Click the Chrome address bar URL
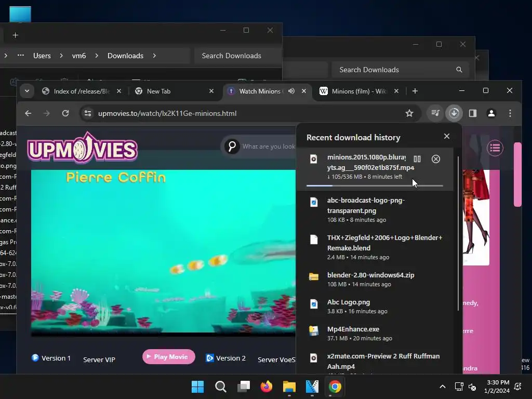The width and height of the screenshot is (532, 399). point(167,113)
